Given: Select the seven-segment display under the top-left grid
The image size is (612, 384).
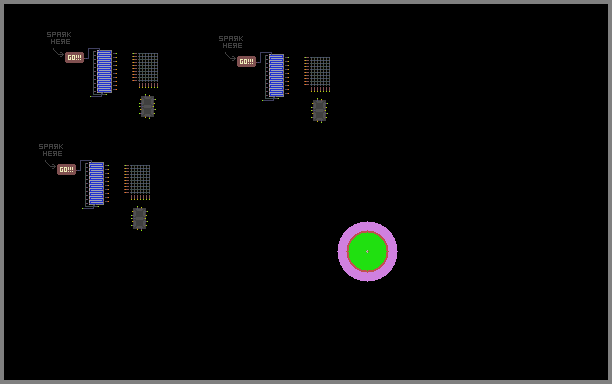Looking at the screenshot, I should pos(148,107).
